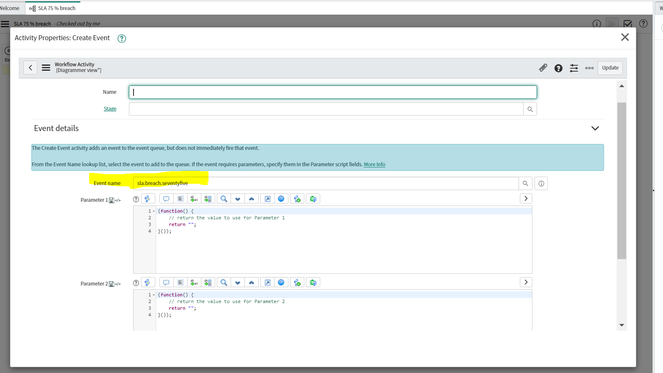Open the Event name lookup magnifier
The width and height of the screenshot is (663, 373).
pos(525,183)
